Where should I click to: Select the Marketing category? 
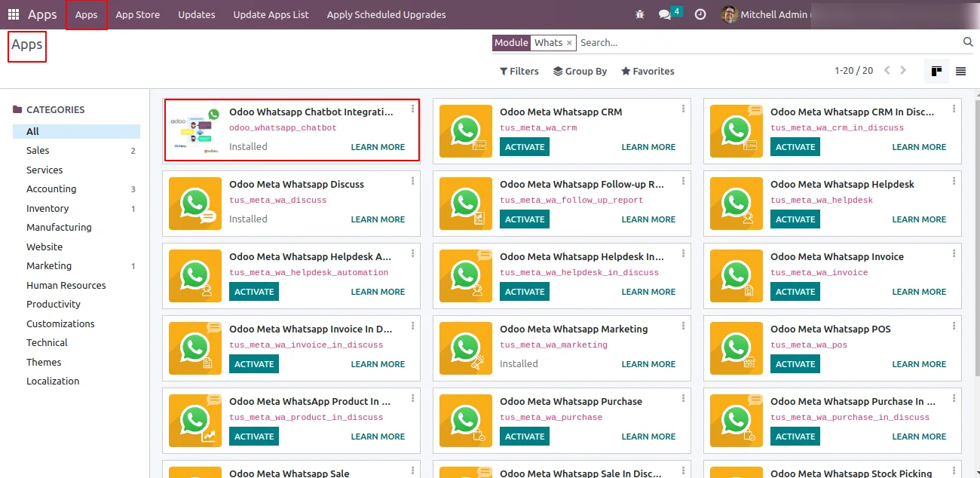tap(76, 266)
